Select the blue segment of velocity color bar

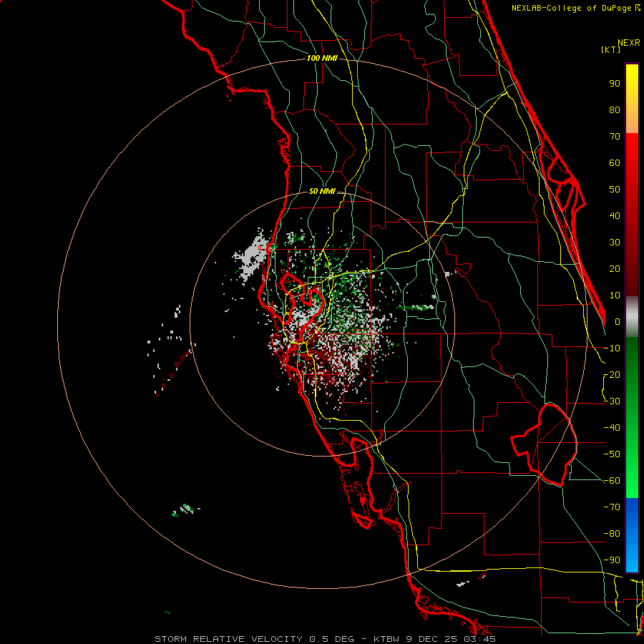click(632, 535)
